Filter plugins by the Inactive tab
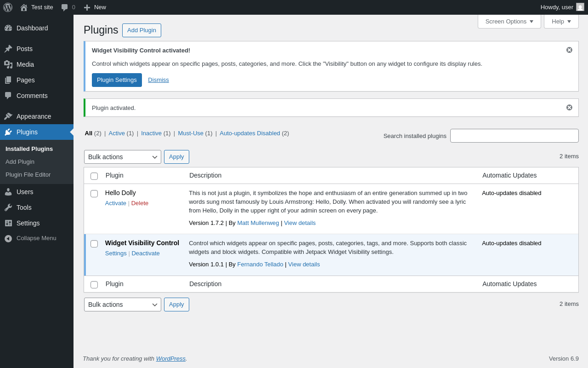The height and width of the screenshot is (368, 588). click(x=151, y=133)
